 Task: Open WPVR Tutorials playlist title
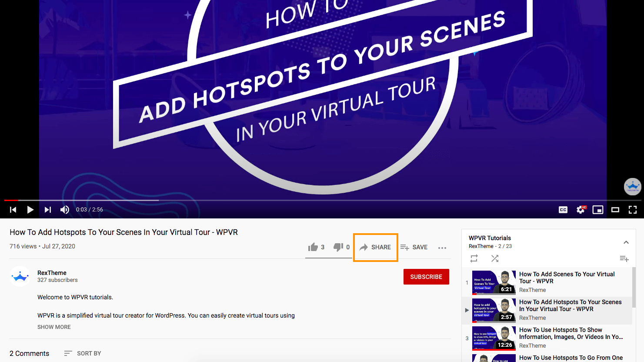pyautogui.click(x=490, y=238)
